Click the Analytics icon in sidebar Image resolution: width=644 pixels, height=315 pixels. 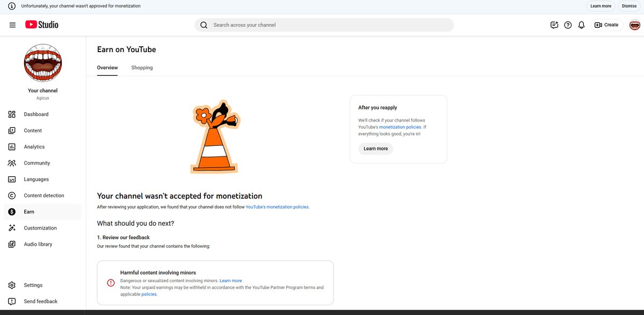[12, 147]
